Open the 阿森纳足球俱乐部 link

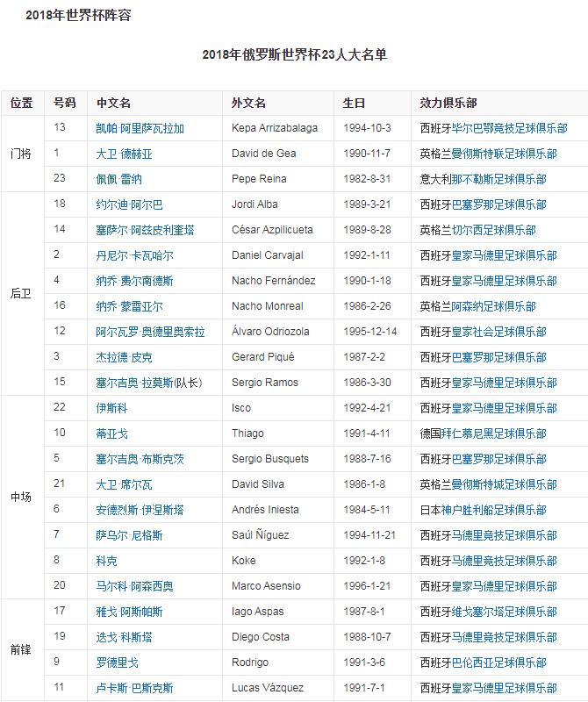tap(494, 307)
